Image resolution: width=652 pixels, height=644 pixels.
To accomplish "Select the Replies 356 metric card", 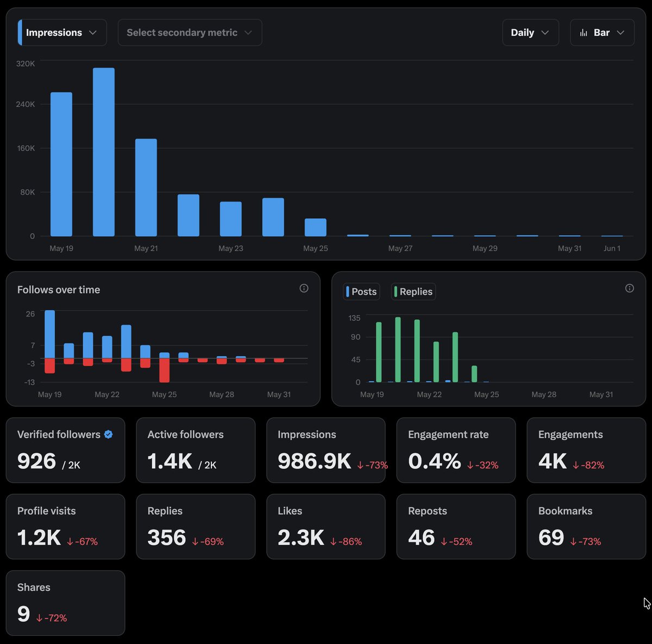I will [x=196, y=527].
